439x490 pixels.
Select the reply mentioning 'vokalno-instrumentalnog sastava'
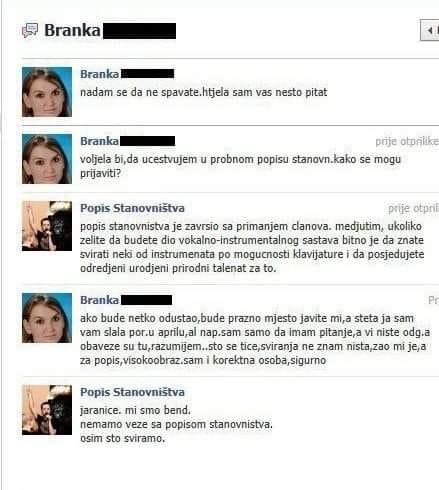click(x=252, y=247)
